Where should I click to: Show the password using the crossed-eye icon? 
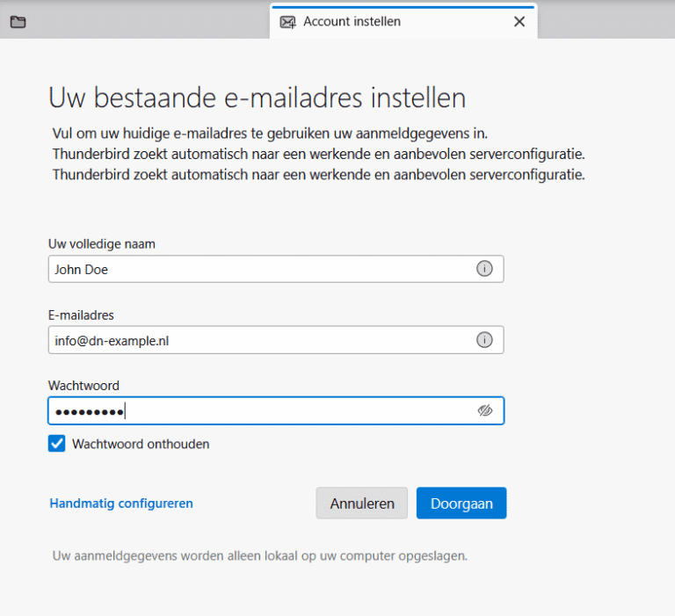pyautogui.click(x=484, y=410)
